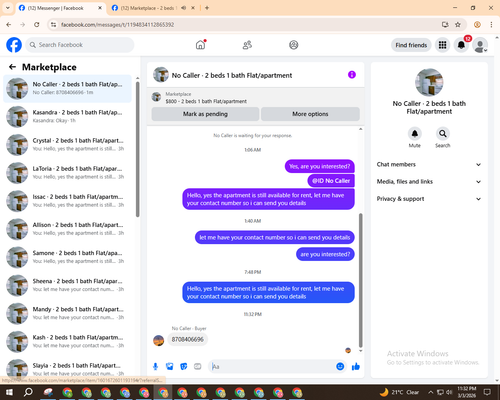Open Sheena conversation

click(67, 285)
